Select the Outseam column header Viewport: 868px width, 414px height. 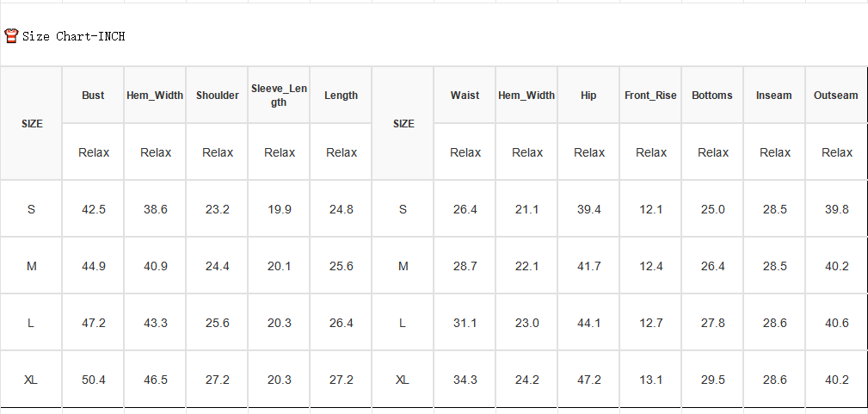click(x=836, y=96)
